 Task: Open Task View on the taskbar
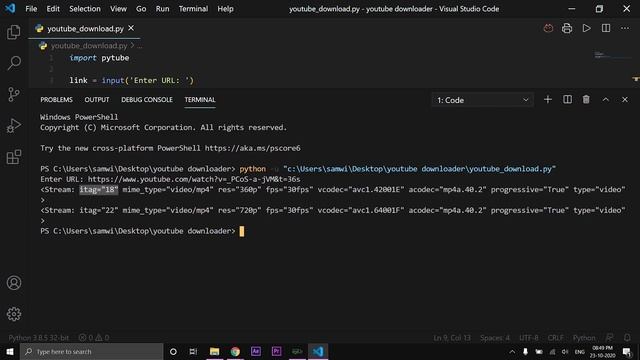(x=193, y=351)
